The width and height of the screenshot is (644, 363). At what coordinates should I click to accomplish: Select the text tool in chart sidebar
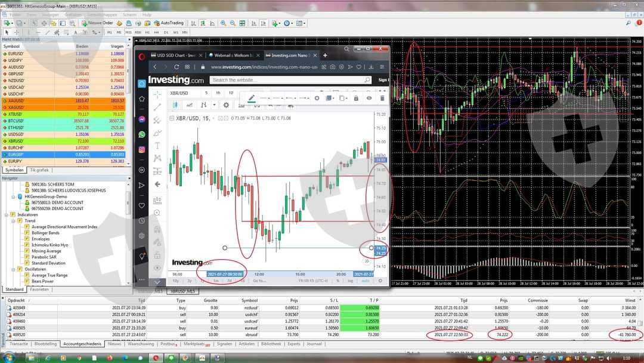pos(157,146)
